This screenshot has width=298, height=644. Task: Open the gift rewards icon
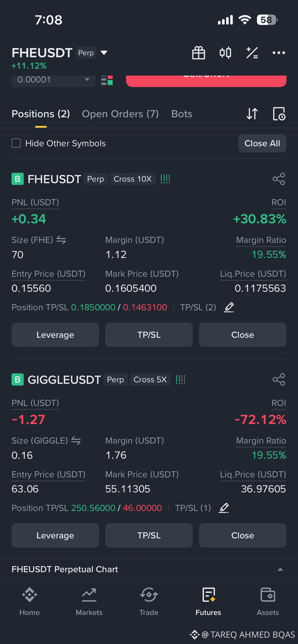[x=198, y=53]
